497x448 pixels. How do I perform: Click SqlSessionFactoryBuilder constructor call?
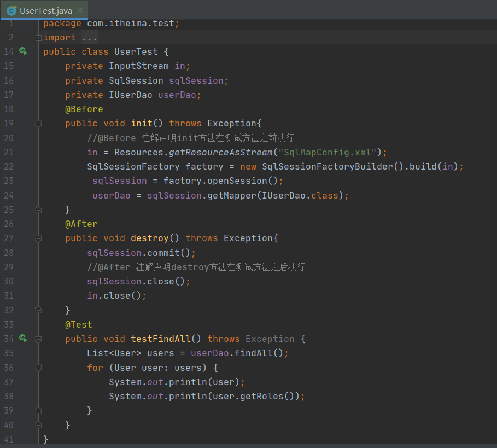332,166
